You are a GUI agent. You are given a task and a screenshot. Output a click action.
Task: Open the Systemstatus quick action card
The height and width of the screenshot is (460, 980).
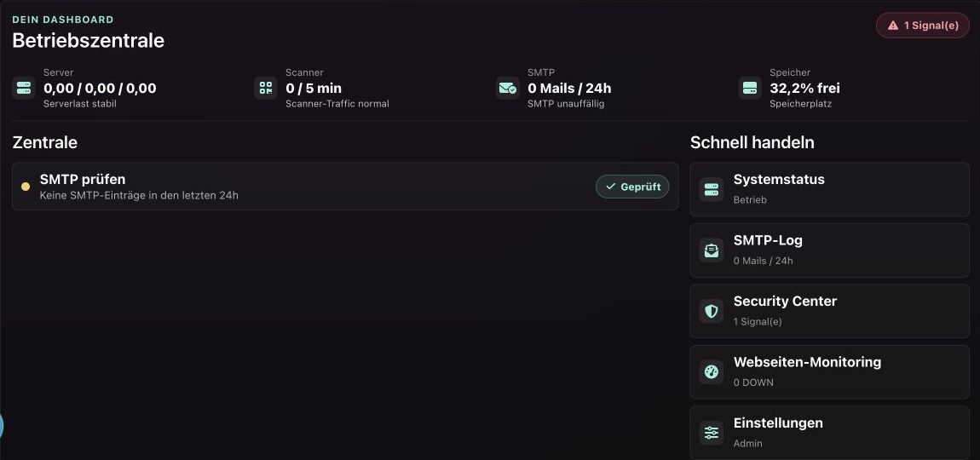click(829, 189)
